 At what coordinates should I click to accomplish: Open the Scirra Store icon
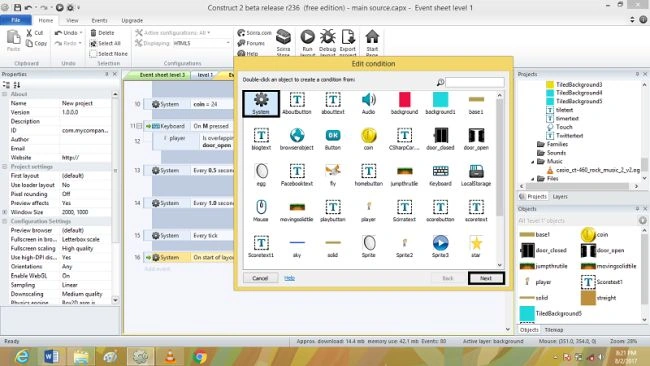pyautogui.click(x=284, y=43)
